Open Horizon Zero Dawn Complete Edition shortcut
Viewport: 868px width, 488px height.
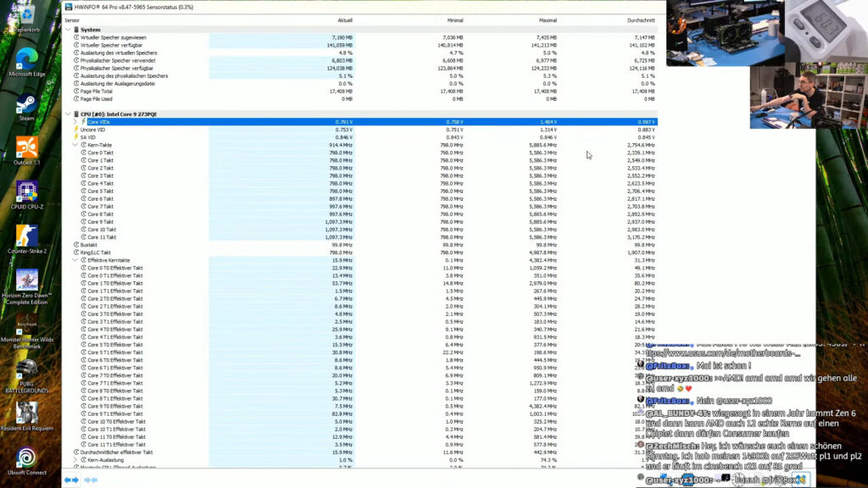click(x=26, y=287)
